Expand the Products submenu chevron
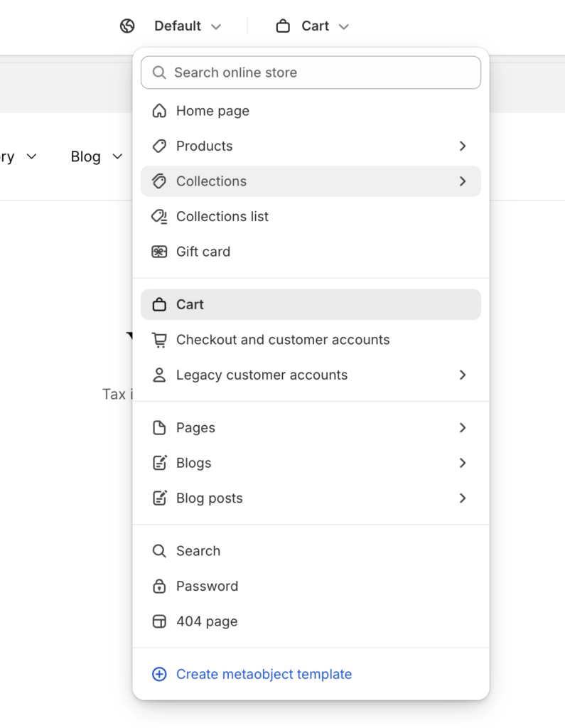565x728 pixels. [x=463, y=146]
